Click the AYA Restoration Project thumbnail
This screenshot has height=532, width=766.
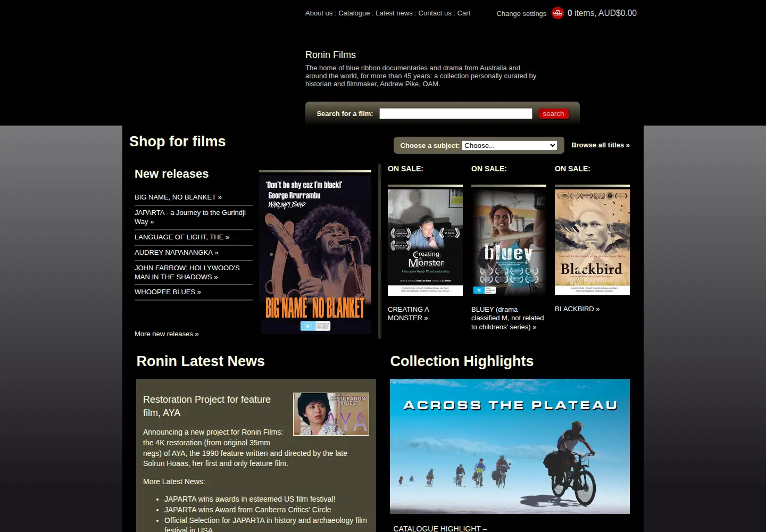(331, 414)
